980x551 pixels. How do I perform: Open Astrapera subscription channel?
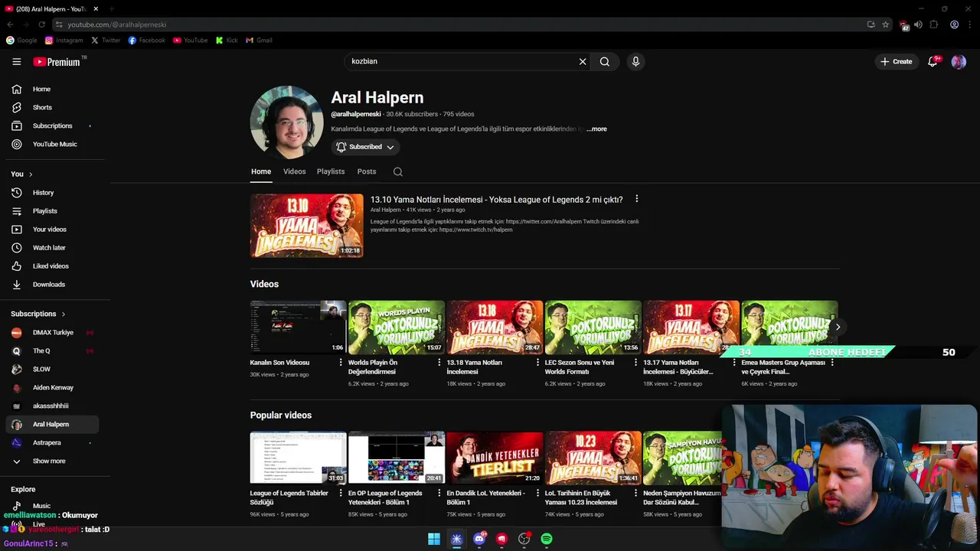coord(52,443)
